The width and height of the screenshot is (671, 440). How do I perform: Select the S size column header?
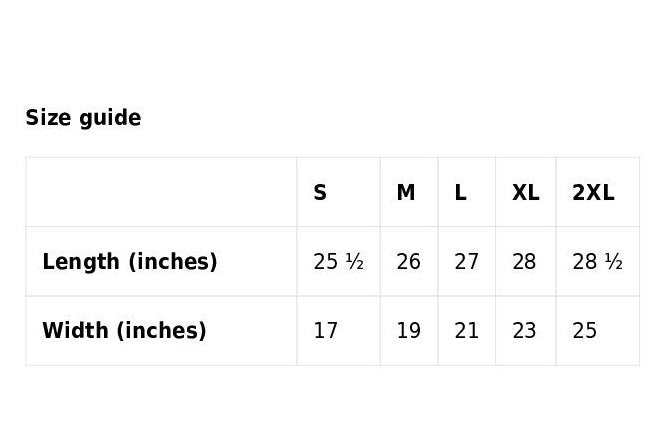[x=320, y=192]
